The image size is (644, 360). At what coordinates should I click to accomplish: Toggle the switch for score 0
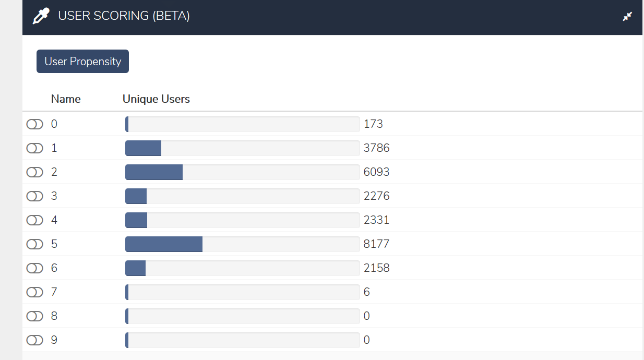pyautogui.click(x=35, y=124)
